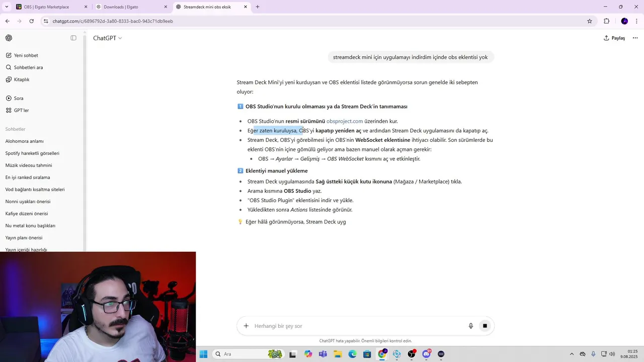Open the Windows Start menu
The image size is (644, 362).
203,354
